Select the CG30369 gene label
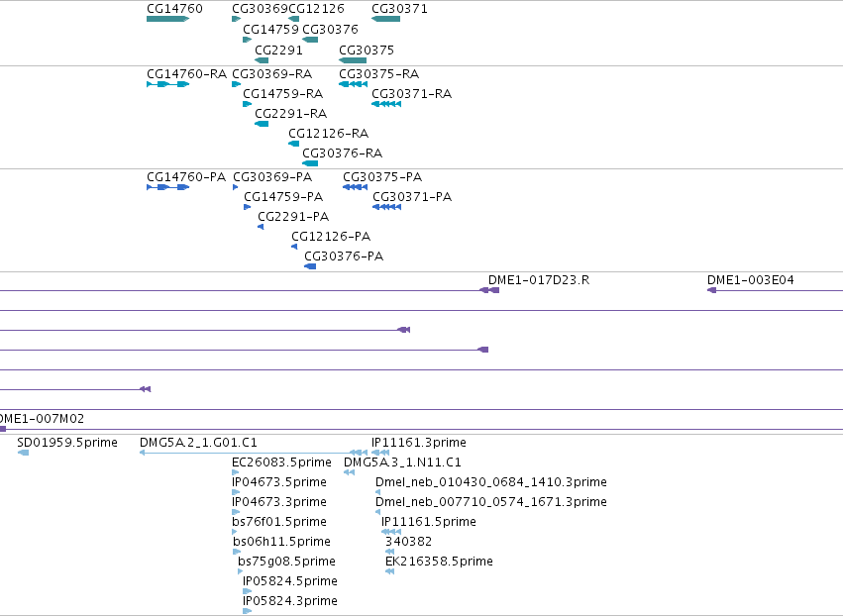The image size is (843, 616). point(261,9)
